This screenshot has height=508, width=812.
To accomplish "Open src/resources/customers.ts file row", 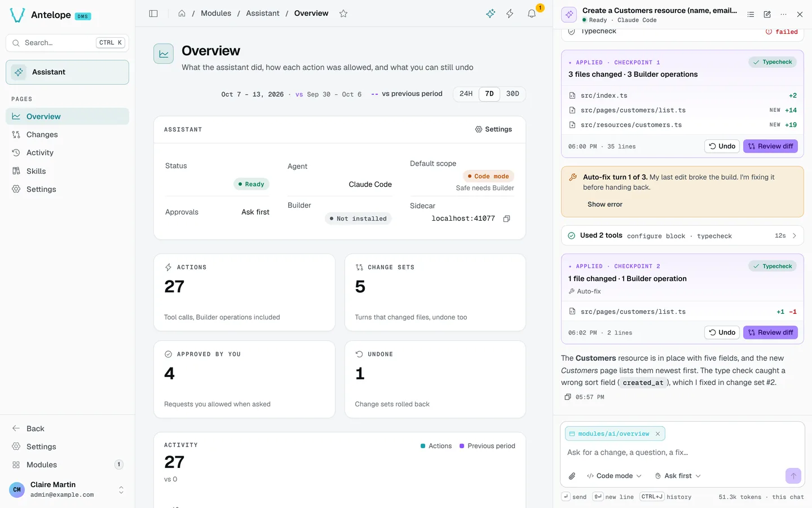I will coord(682,125).
